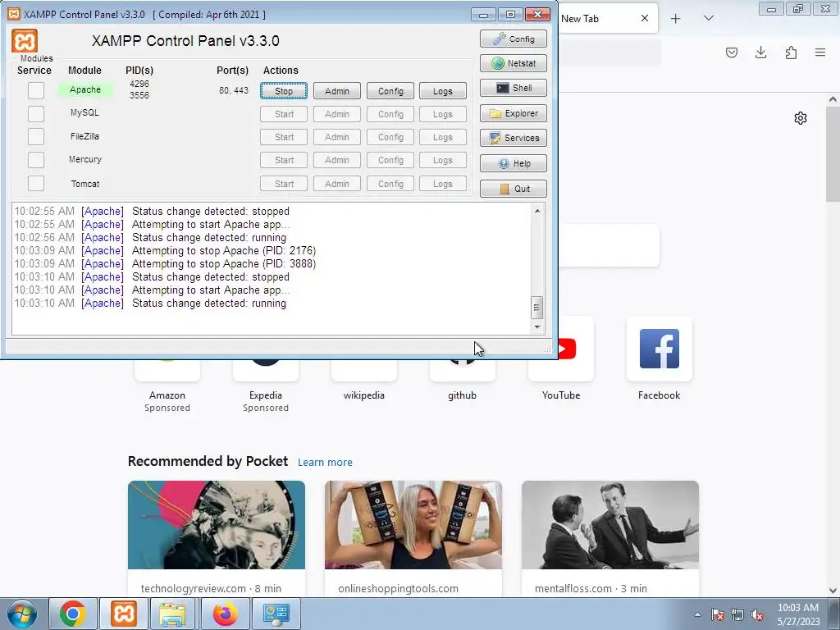Open the mentalfloss.com article thumbnail

click(610, 525)
